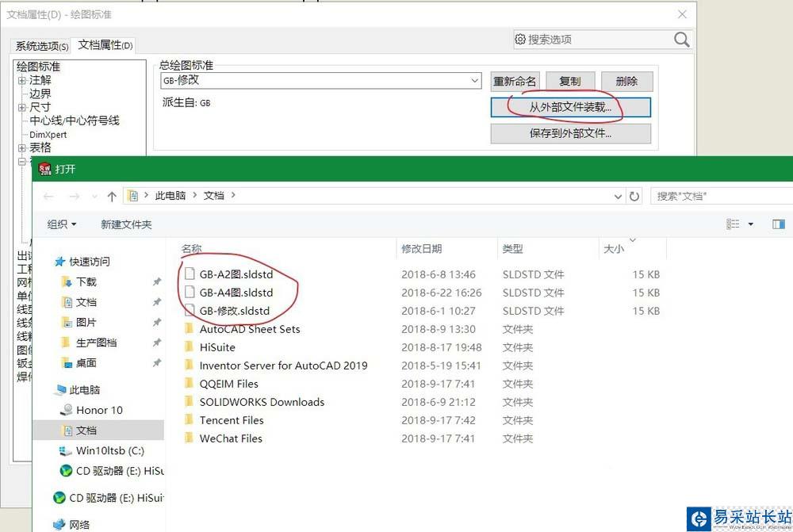Image resolution: width=793 pixels, height=532 pixels.
Task: Select 中心线/中心符号线 tree item
Action: 75,121
